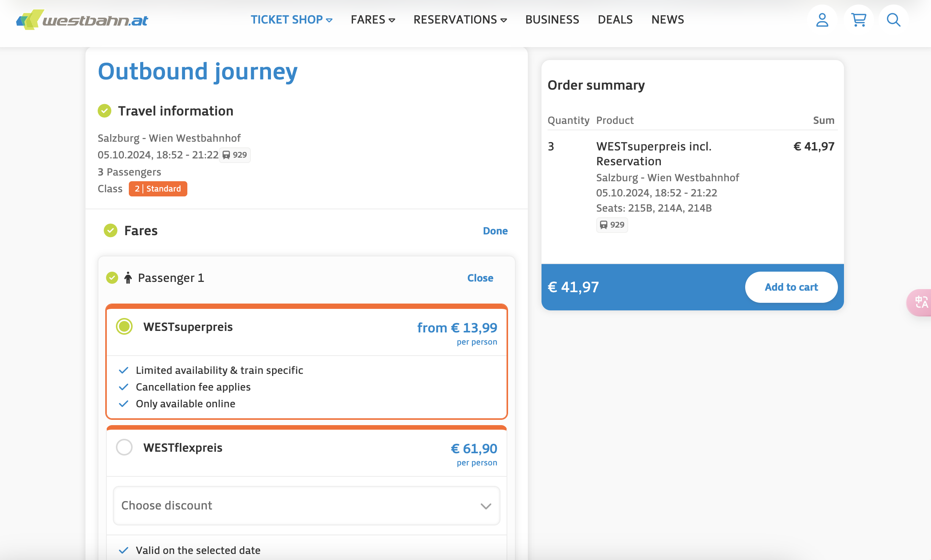Expand the RESERVATIONS menu
Image resolution: width=931 pixels, height=560 pixels.
pos(460,20)
